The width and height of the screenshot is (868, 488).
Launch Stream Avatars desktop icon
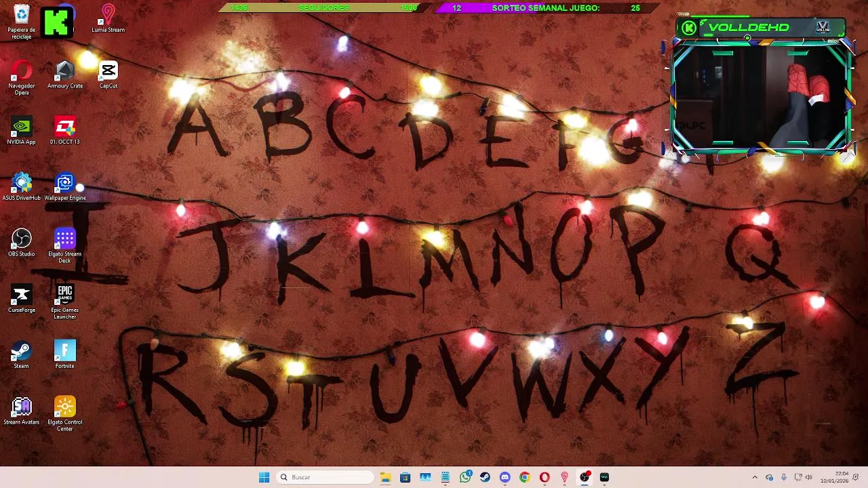point(22,412)
